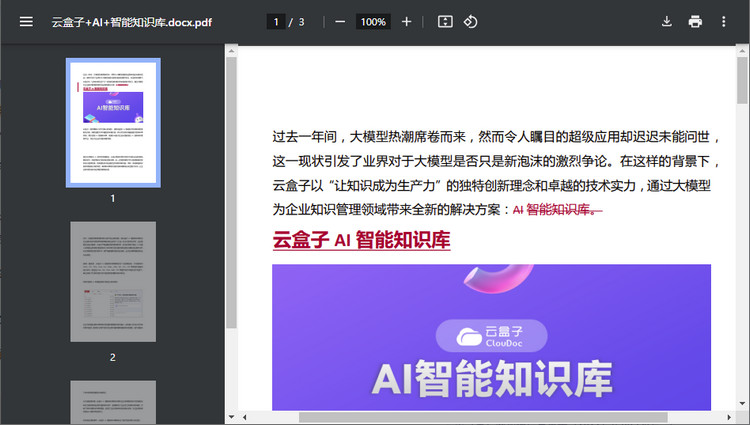Select the page 1 thumbnail
The height and width of the screenshot is (425, 750).
click(x=113, y=123)
